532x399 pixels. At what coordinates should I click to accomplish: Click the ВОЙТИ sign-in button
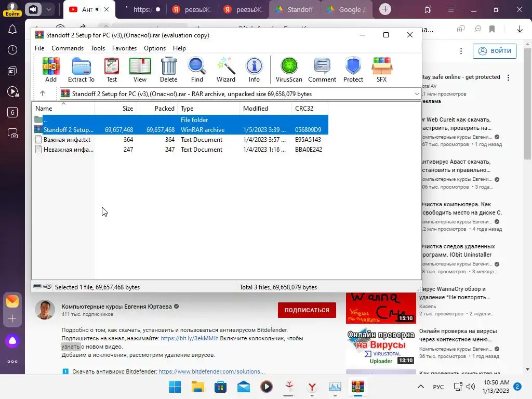point(495,51)
